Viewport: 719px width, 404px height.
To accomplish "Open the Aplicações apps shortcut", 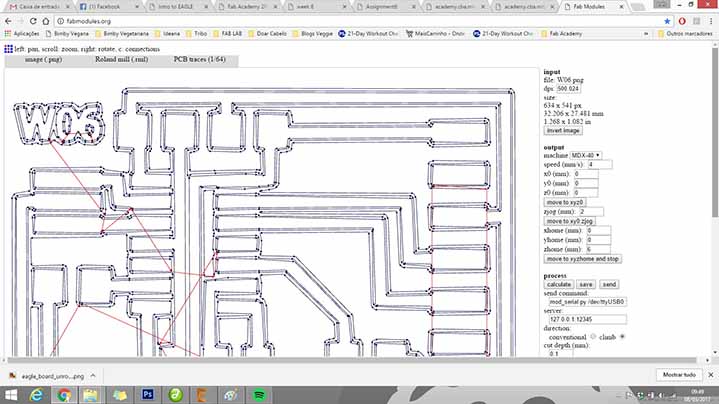I will [x=22, y=33].
